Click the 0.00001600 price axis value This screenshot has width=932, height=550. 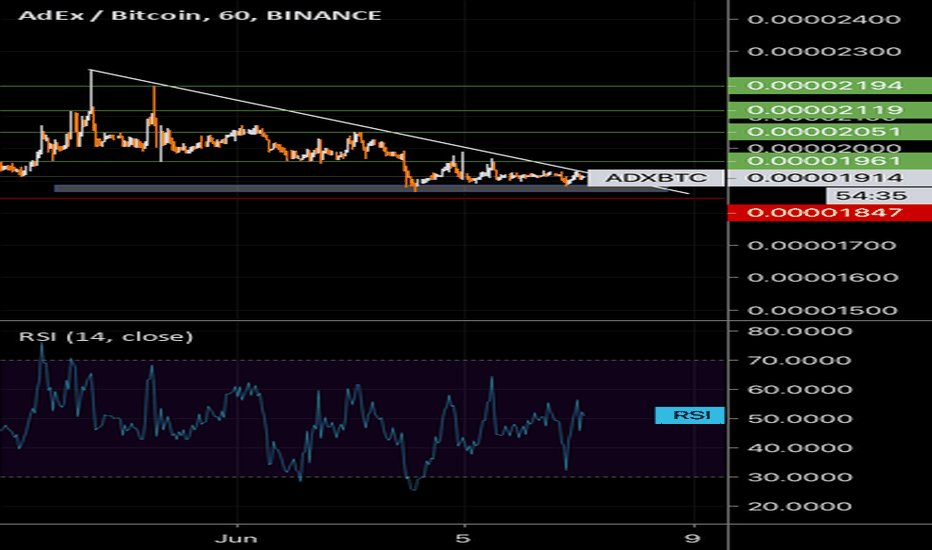[823, 278]
